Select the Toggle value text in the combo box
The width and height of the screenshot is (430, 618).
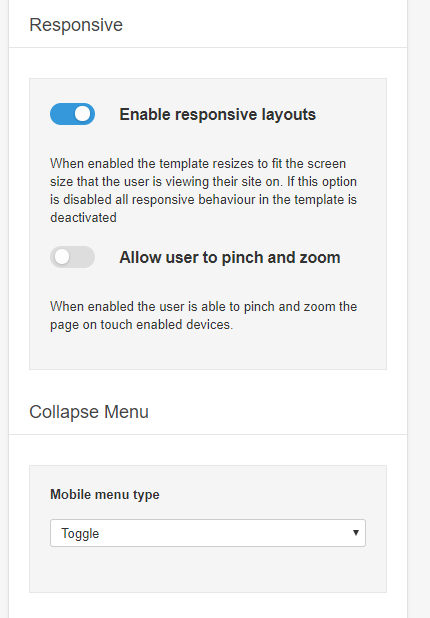click(x=80, y=533)
